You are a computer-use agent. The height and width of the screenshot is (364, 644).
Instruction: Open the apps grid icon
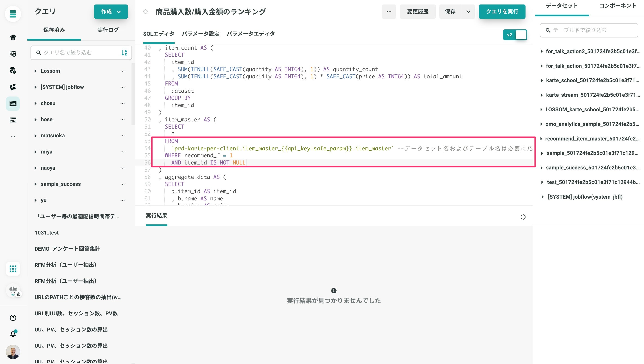(x=13, y=269)
